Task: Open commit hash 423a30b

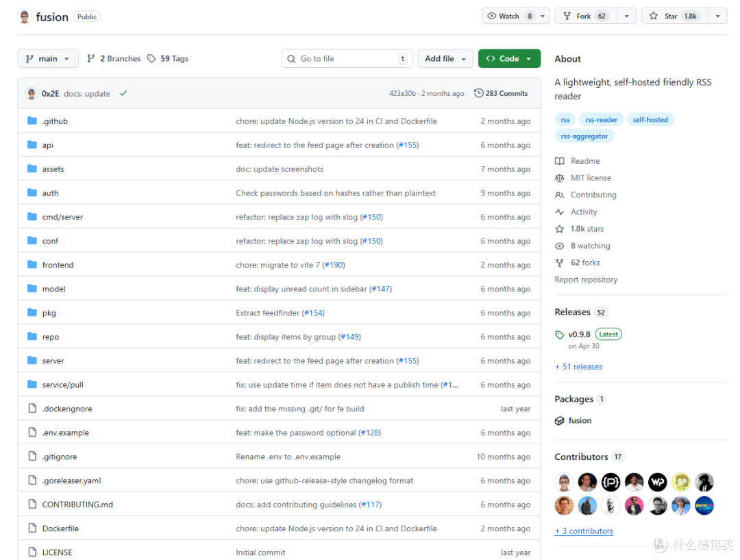Action: [x=402, y=93]
